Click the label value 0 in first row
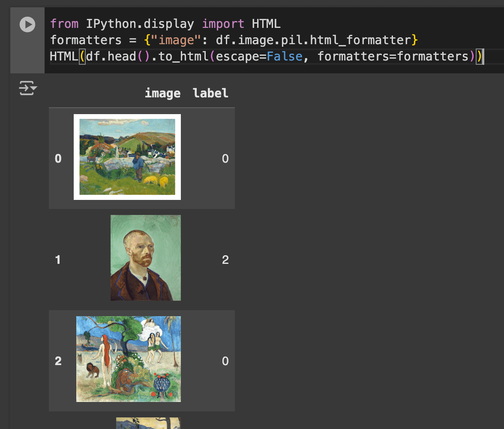This screenshot has height=429, width=504. [225, 159]
